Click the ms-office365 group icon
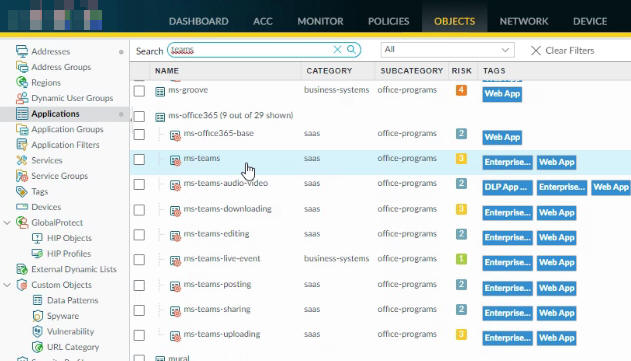This screenshot has width=631, height=361. (x=160, y=117)
